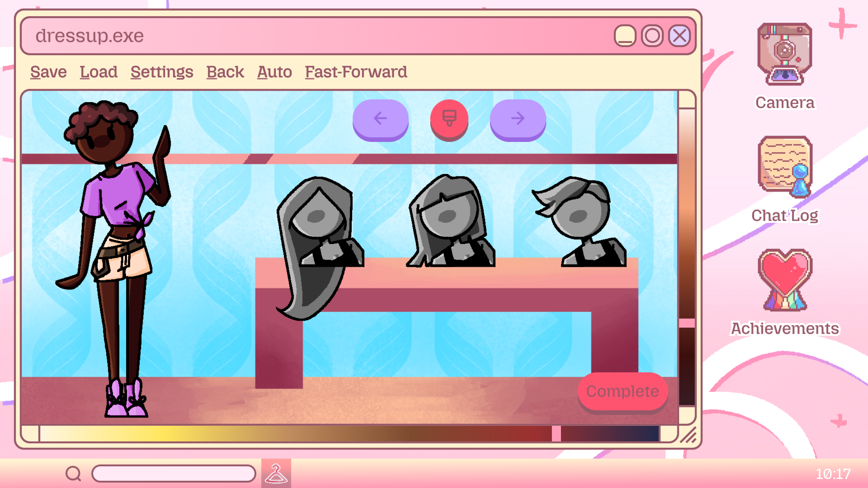Image resolution: width=868 pixels, height=488 pixels.
Task: Click the Complete button
Action: coord(622,391)
